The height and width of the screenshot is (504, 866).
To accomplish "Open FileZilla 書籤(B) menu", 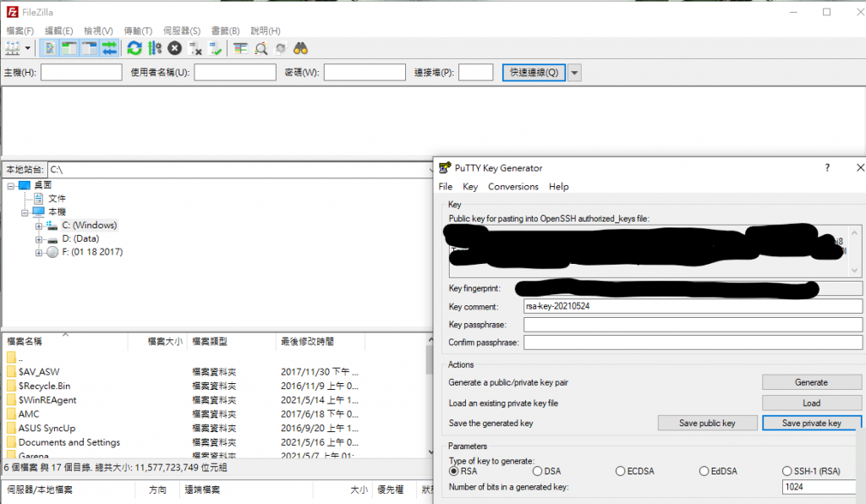I will coord(225,31).
